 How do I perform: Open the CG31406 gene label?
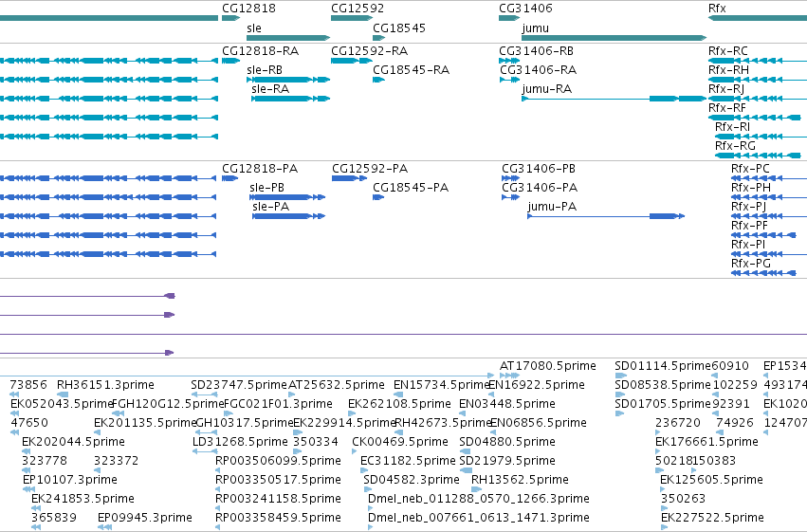click(x=525, y=9)
